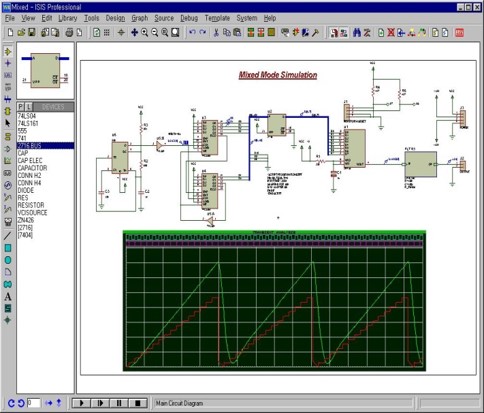The image size is (484, 413).
Task: Click the rotation angle input field
Action: pos(34,403)
